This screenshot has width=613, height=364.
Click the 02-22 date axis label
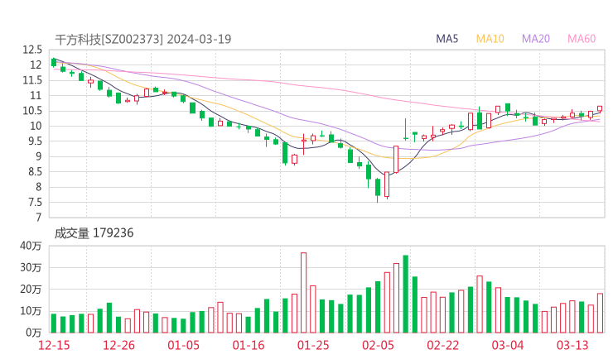click(x=442, y=345)
